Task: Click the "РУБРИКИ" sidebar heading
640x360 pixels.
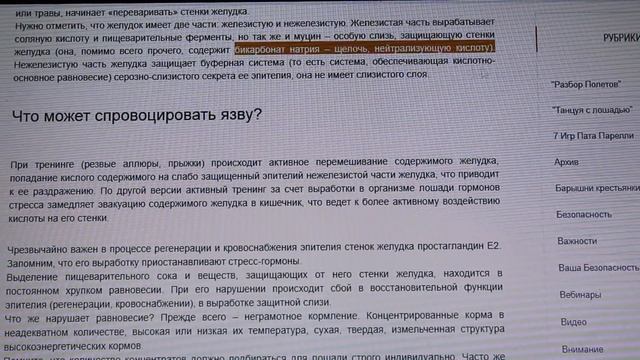Action: 621,38
